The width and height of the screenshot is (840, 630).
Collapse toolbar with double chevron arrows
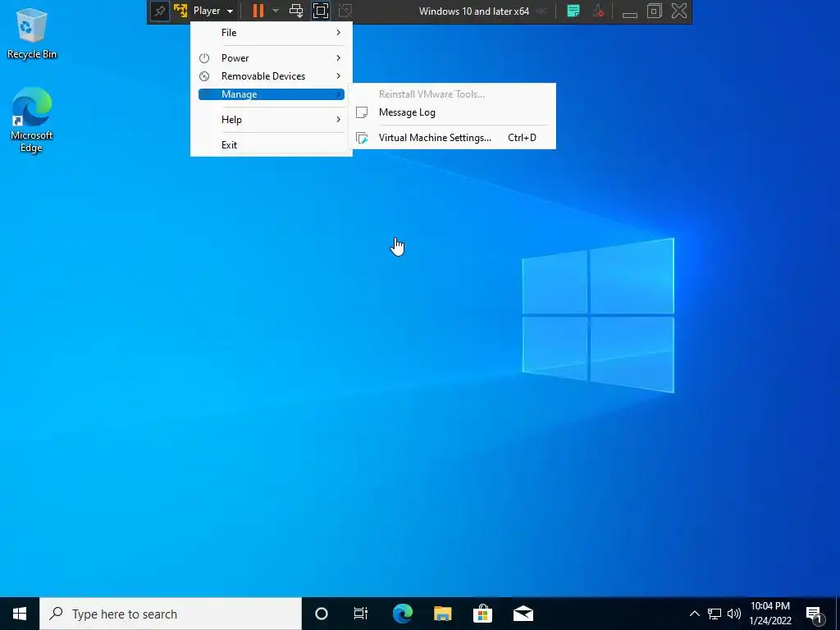coord(542,11)
